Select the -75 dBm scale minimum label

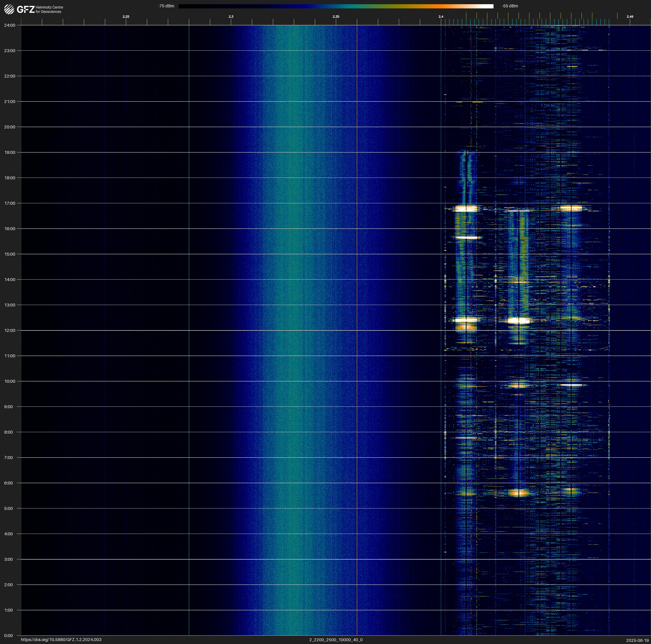point(166,6)
